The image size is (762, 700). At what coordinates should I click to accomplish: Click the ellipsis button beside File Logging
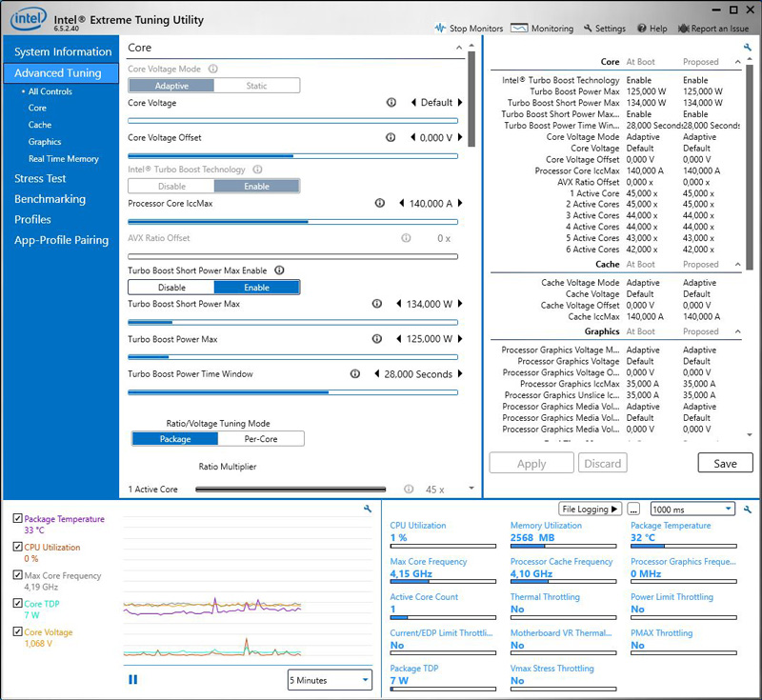click(x=633, y=510)
